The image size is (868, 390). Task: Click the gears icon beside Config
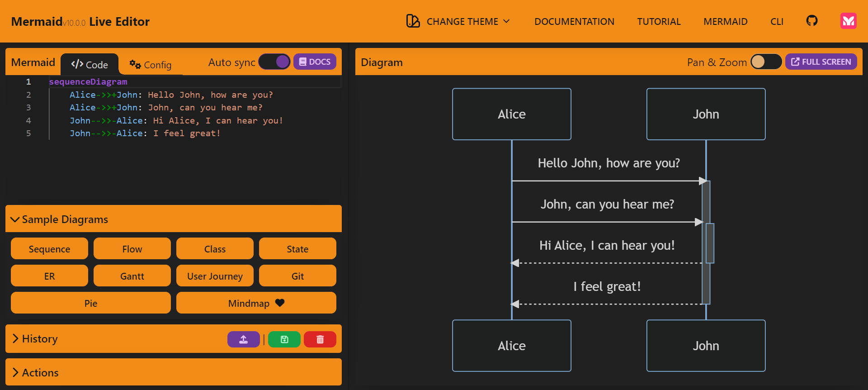click(x=135, y=64)
